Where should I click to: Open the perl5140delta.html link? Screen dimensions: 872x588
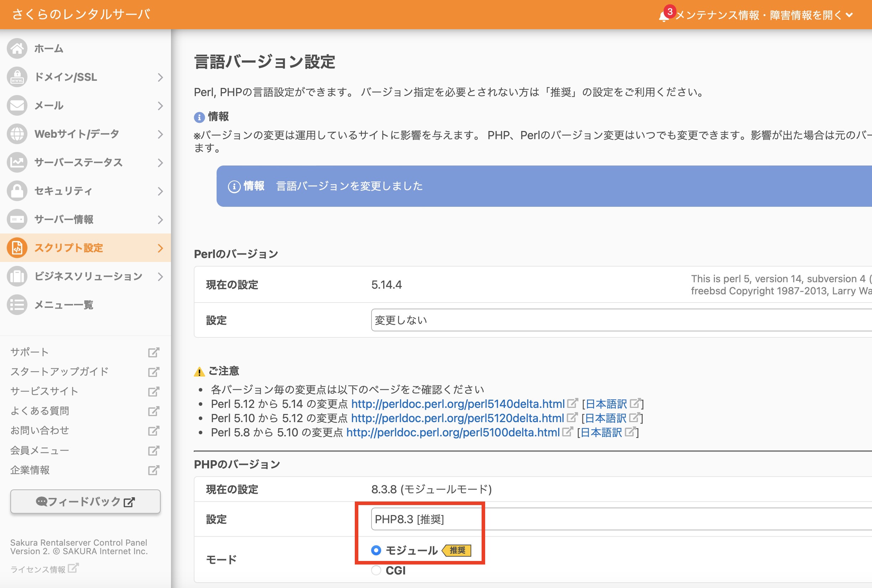coord(458,404)
